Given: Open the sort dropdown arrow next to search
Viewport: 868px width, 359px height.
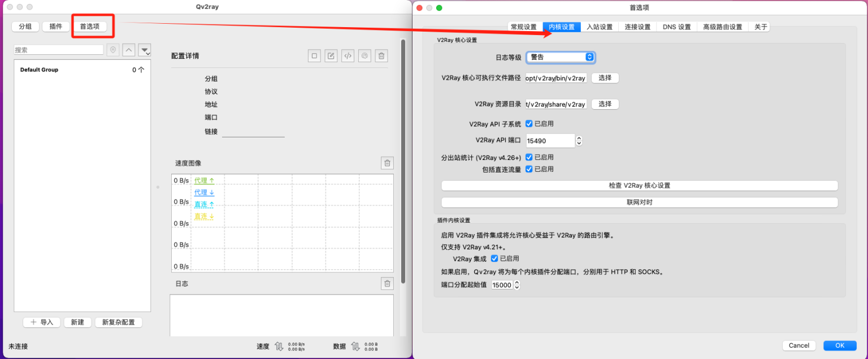Looking at the screenshot, I should tap(145, 50).
